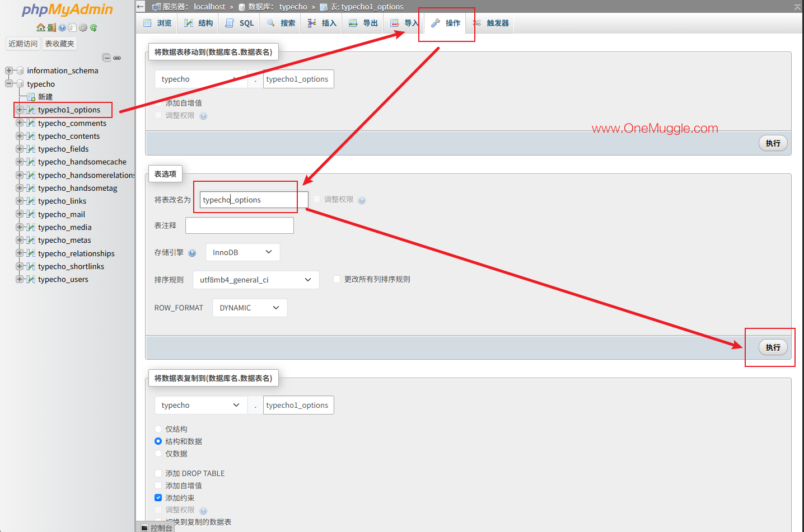Go to phpMyAdmin home via house icon
The width and height of the screenshot is (804, 532).
(40, 27)
